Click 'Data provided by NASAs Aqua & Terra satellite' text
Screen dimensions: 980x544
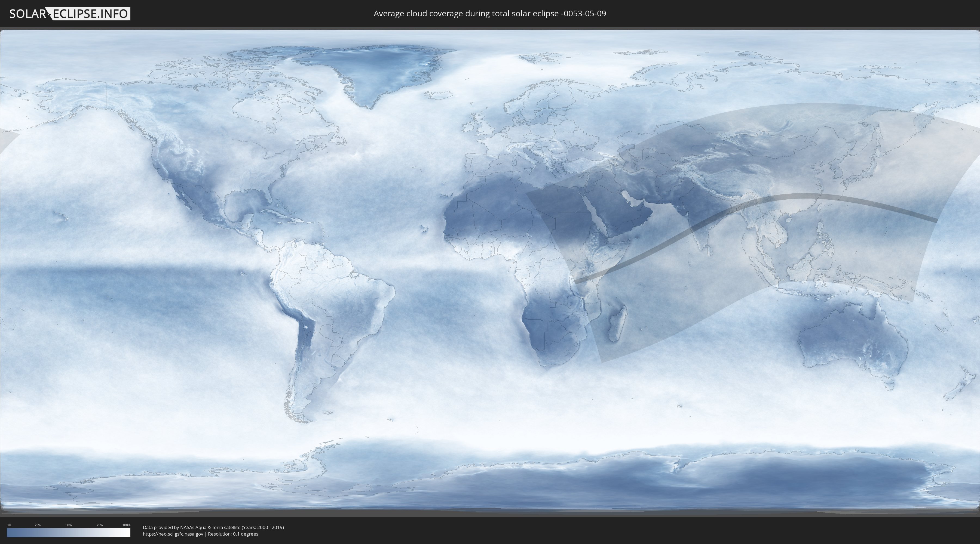[191, 527]
